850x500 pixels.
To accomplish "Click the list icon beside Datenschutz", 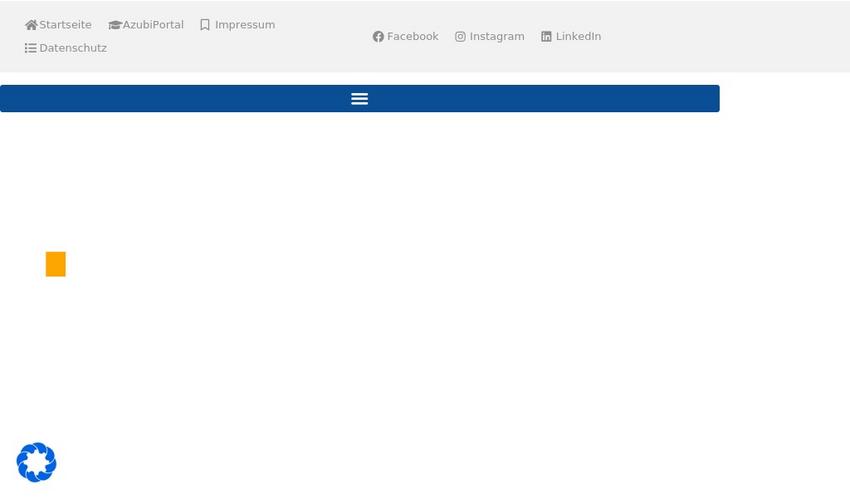I will point(31,48).
